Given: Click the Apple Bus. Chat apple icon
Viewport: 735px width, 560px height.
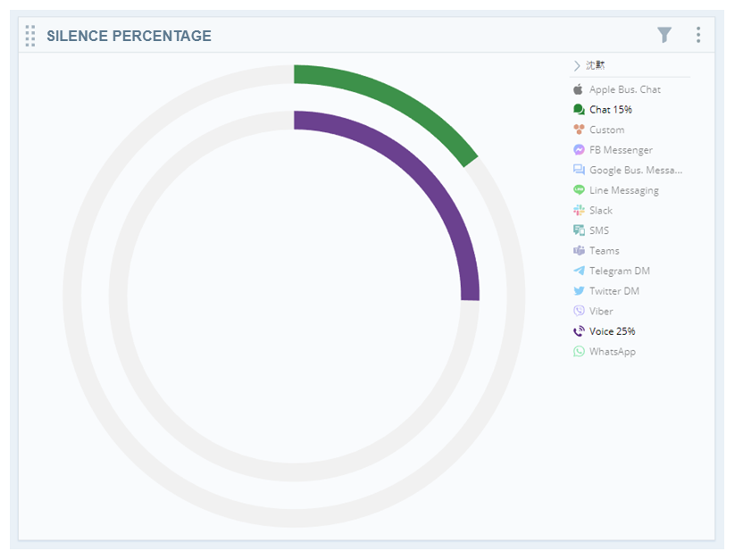Looking at the screenshot, I should 579,89.
